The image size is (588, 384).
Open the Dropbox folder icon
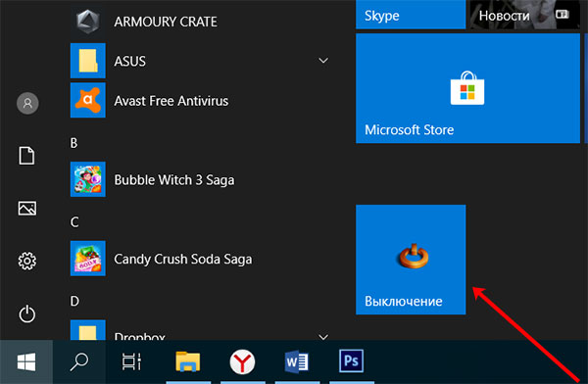pos(88,330)
